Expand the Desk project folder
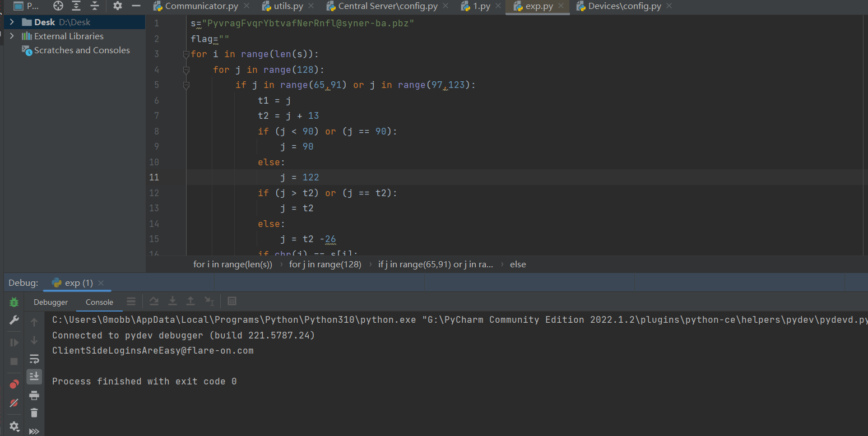The width and height of the screenshot is (868, 436). (12, 22)
